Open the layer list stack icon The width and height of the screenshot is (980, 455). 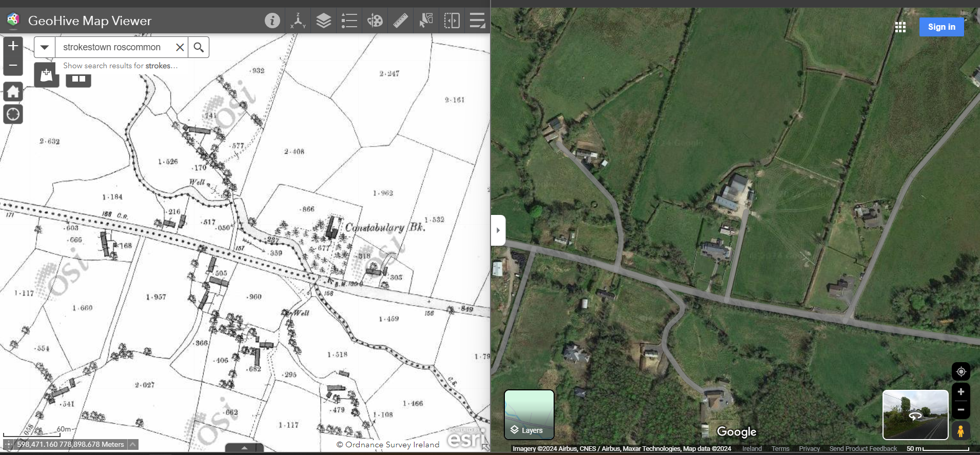324,21
